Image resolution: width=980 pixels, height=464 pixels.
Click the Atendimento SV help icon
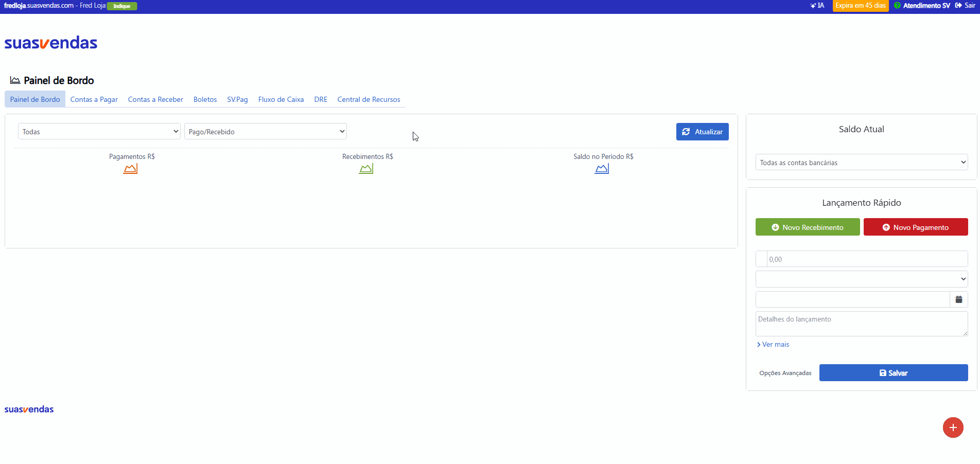pyautogui.click(x=897, y=6)
